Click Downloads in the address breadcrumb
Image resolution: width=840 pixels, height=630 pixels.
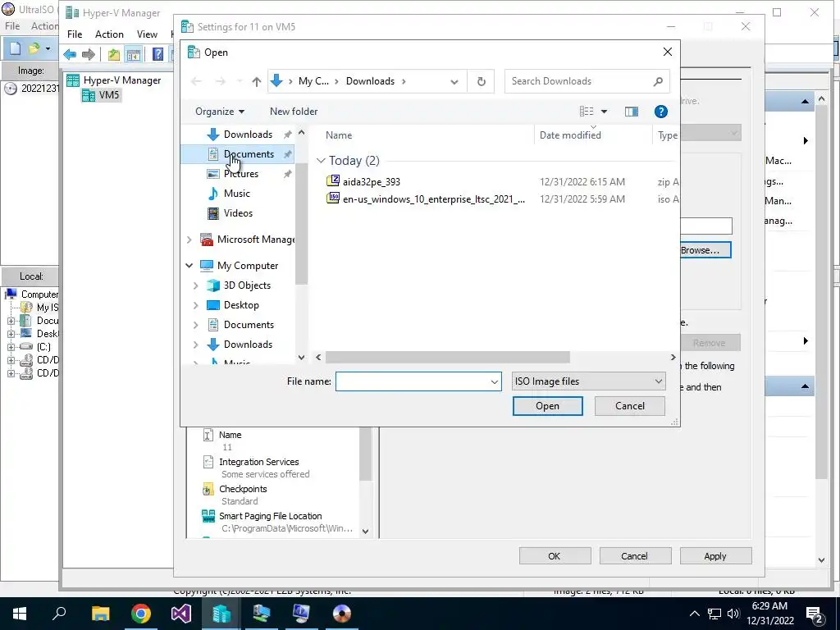370,81
